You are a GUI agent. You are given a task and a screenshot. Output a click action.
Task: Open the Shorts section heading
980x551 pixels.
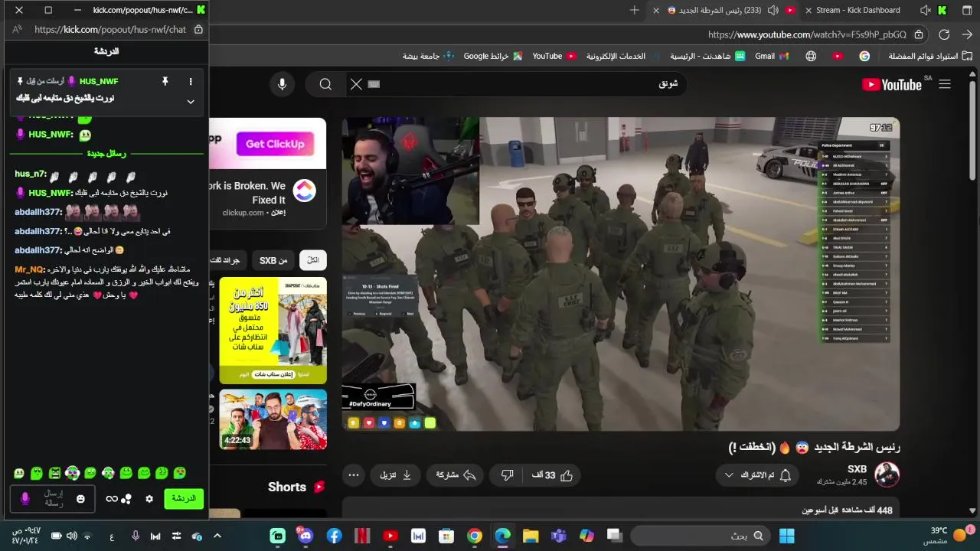pos(296,487)
